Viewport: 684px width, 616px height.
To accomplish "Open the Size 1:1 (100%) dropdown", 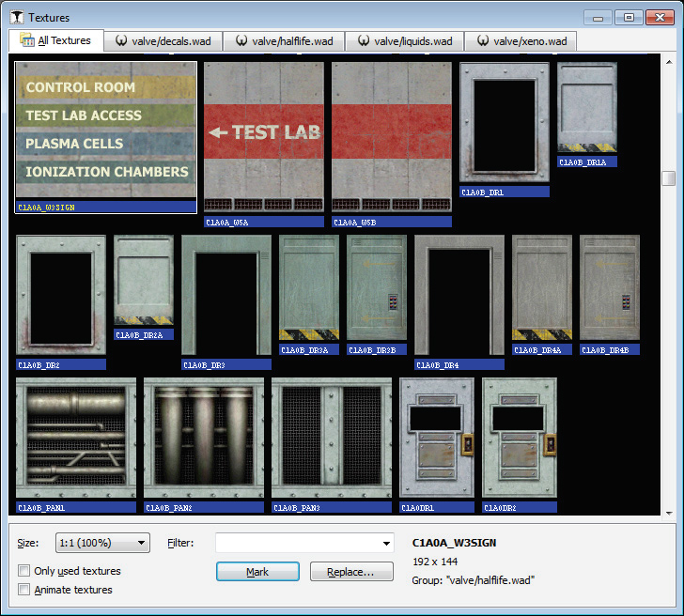I will click(x=103, y=543).
